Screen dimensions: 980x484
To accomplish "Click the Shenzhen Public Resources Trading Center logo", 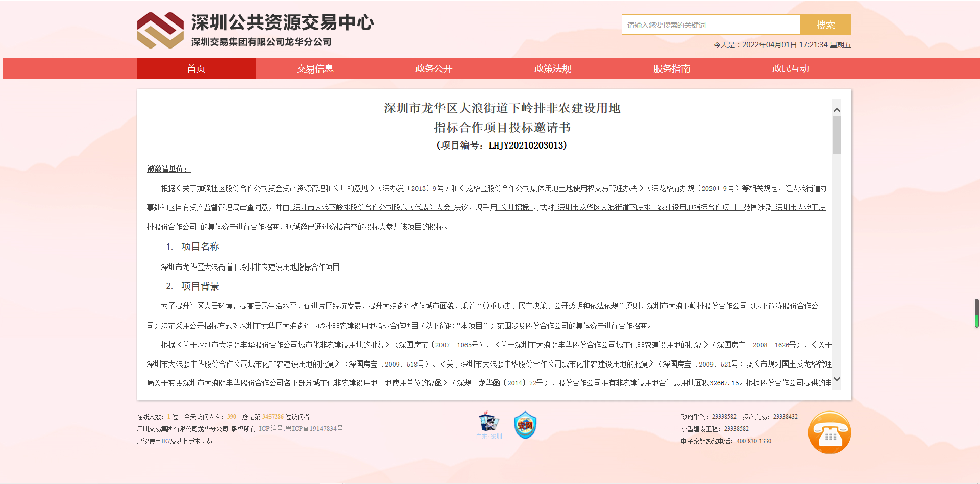I will [x=160, y=31].
